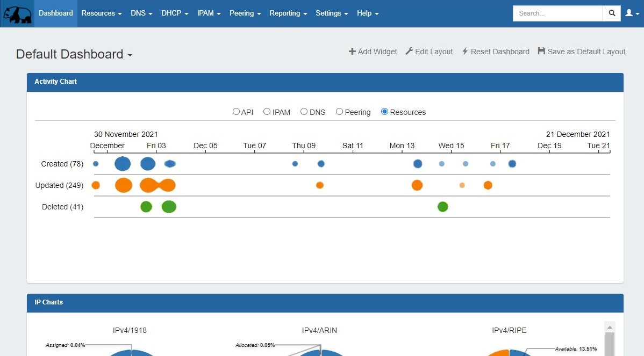The image size is (644, 356).
Task: Go to the Dashboard nav item
Action: click(56, 13)
